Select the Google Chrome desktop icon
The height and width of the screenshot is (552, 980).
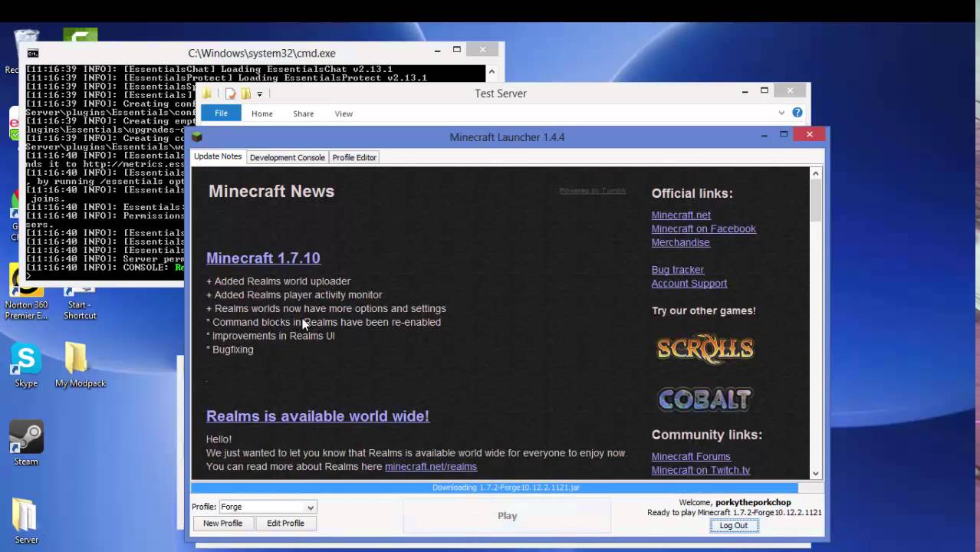coord(14,215)
